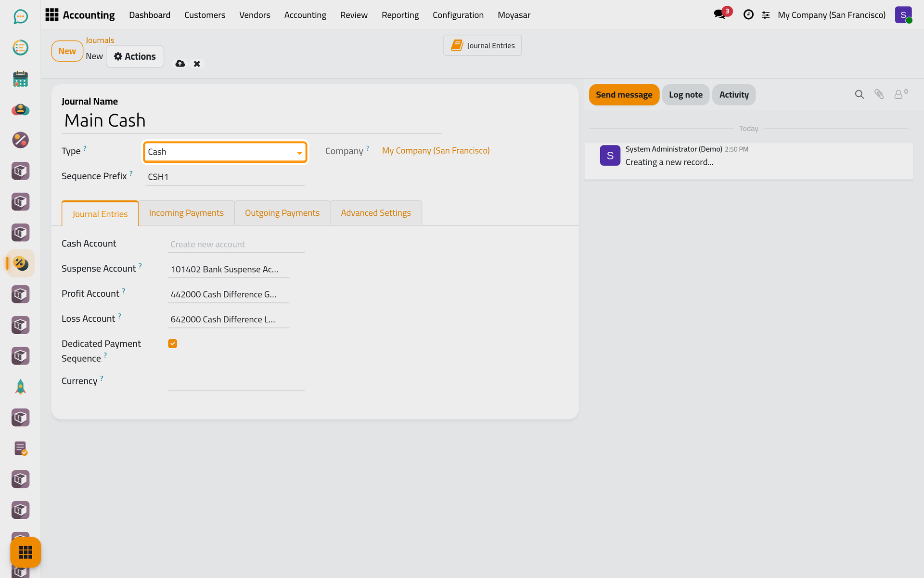Click the Activity button

click(733, 94)
